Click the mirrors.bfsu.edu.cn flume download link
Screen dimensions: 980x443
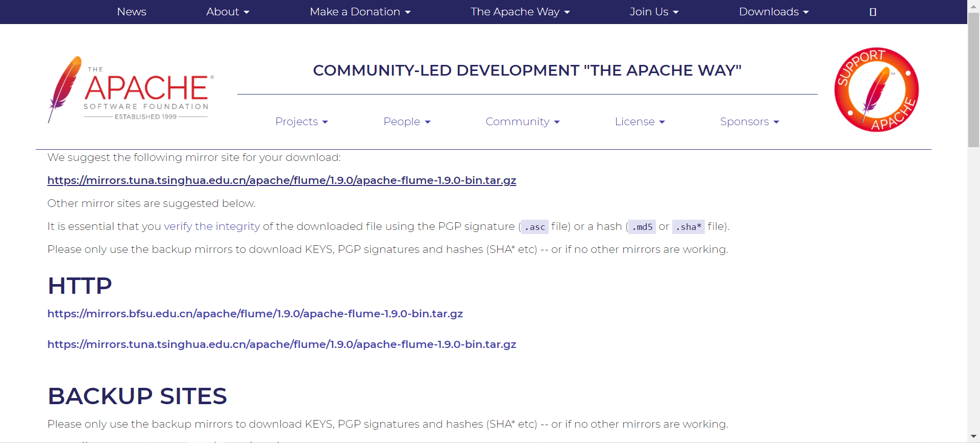pos(255,314)
